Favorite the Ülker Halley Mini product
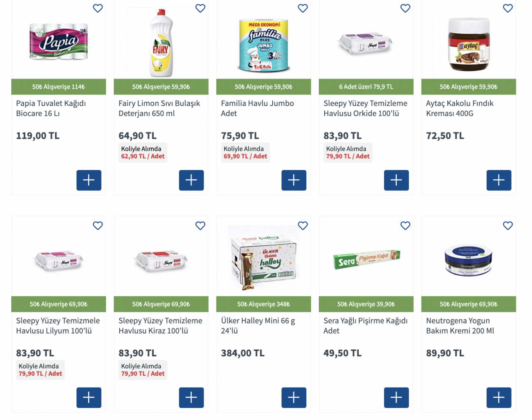532x420 pixels. click(303, 226)
